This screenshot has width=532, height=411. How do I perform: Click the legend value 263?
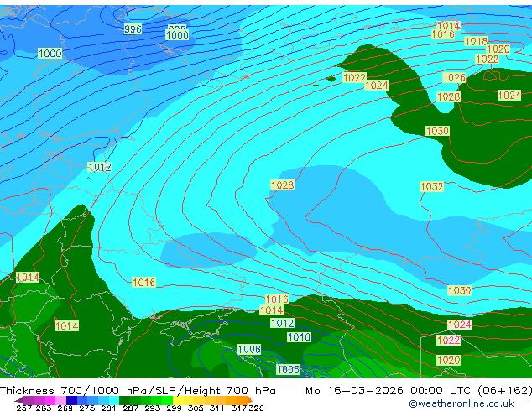44,408
